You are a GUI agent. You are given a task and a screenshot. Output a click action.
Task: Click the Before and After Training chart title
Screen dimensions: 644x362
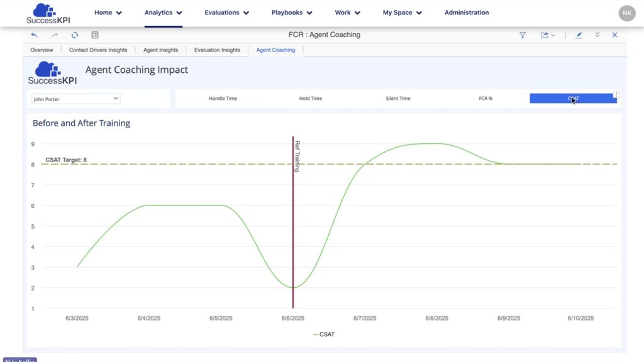click(81, 123)
